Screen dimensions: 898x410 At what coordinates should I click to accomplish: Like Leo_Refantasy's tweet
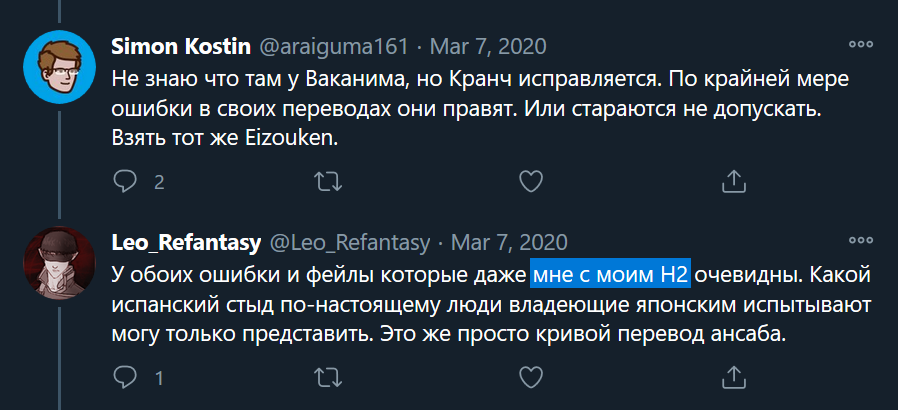point(532,378)
